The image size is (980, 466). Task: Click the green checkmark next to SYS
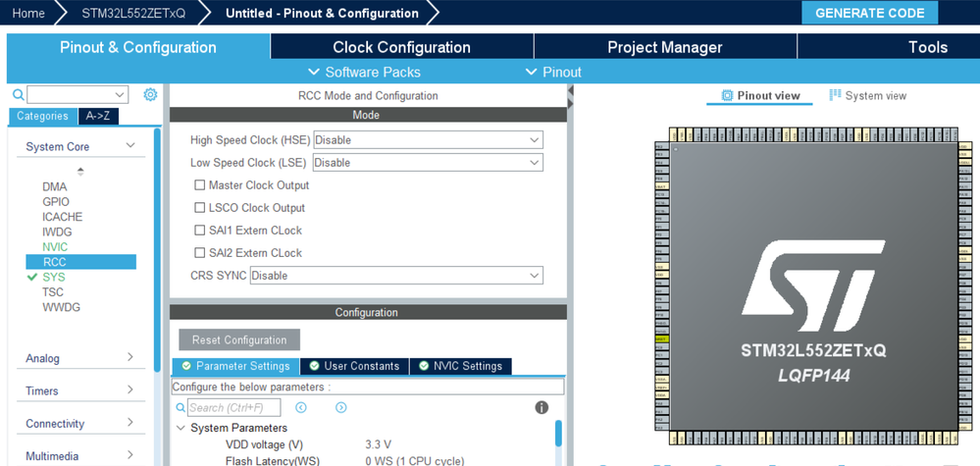point(32,277)
